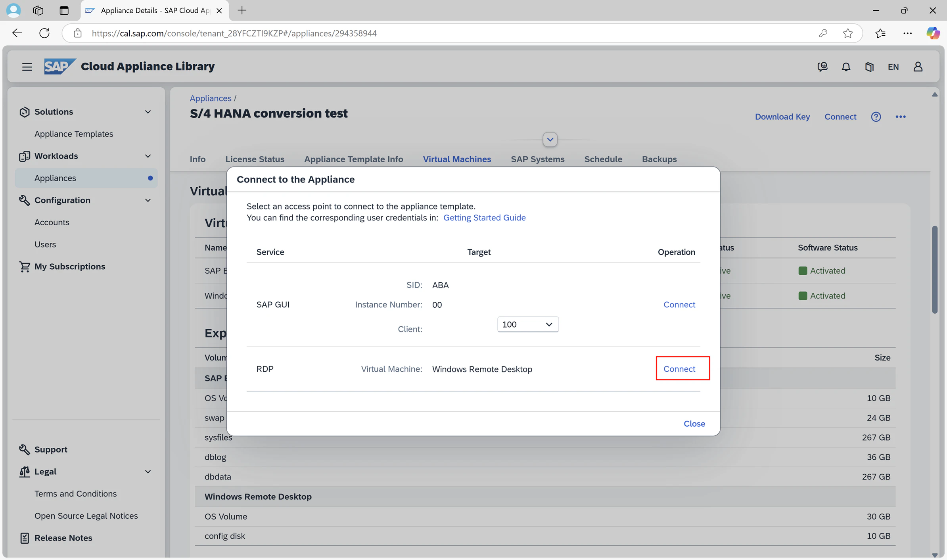The width and height of the screenshot is (947, 560).
Task: Click Connect in the appliance header
Action: pos(840,117)
